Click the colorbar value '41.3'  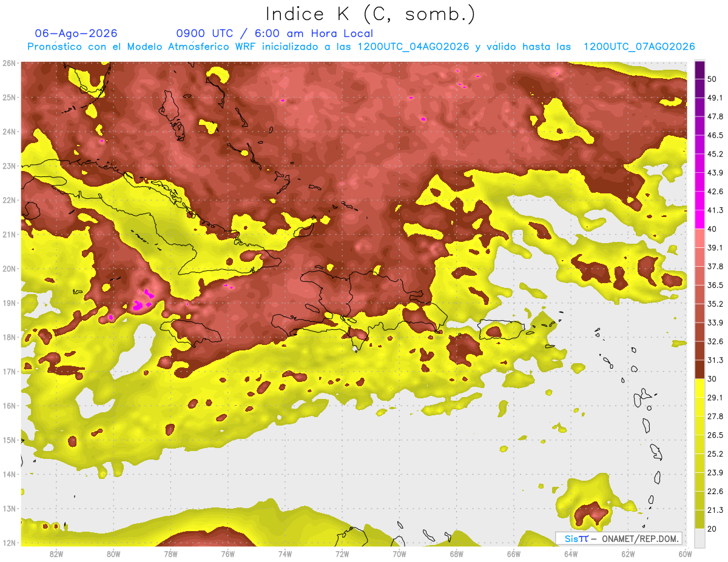(x=715, y=210)
